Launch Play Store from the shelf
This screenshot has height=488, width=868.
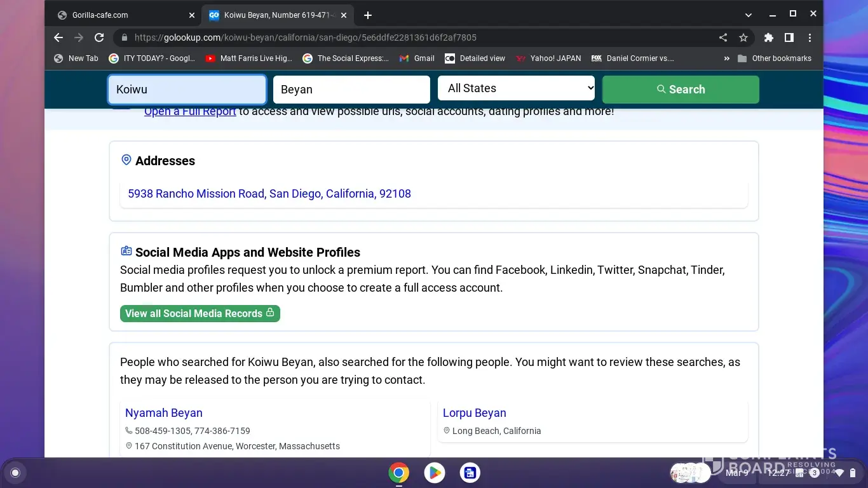435,473
